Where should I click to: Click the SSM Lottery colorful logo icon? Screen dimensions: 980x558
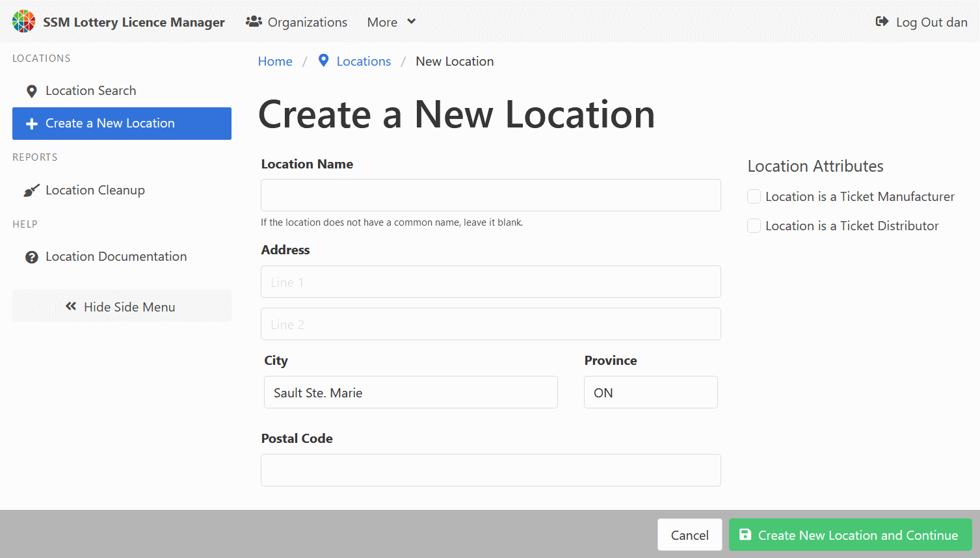[x=24, y=21]
